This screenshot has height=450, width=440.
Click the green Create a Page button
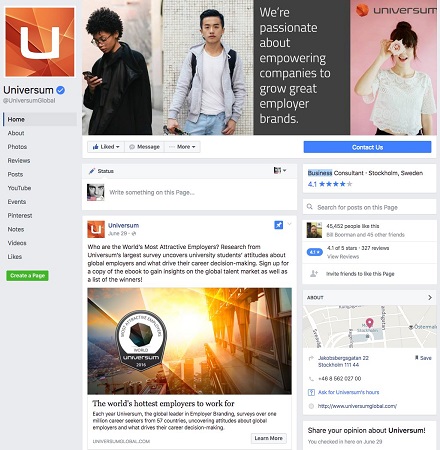pos(27,276)
